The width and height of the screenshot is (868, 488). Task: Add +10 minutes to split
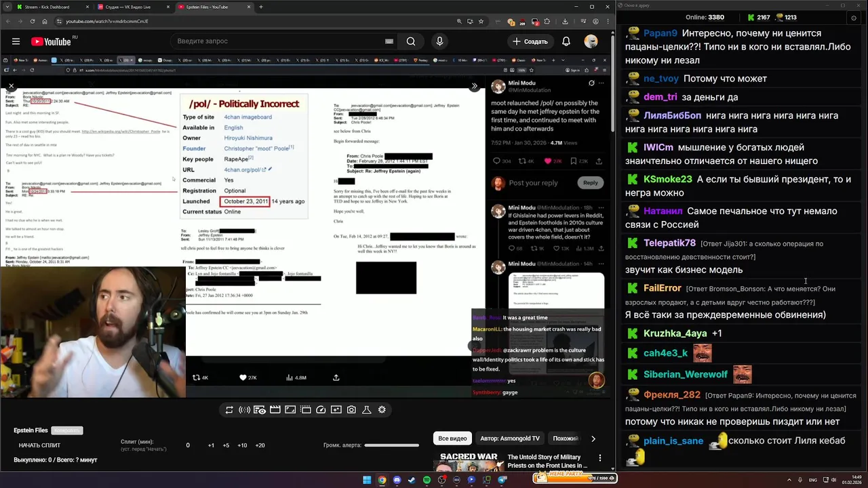242,445
